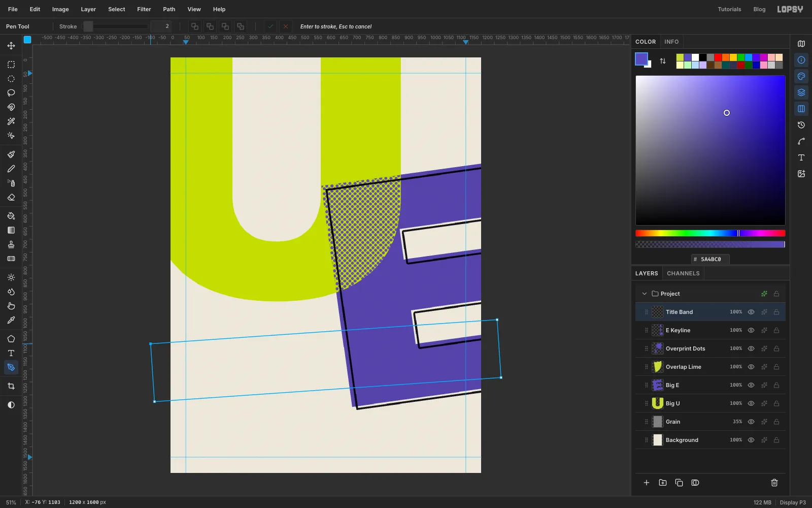This screenshot has width=812, height=508.
Task: Toggle visibility of Big U layer
Action: (x=751, y=403)
